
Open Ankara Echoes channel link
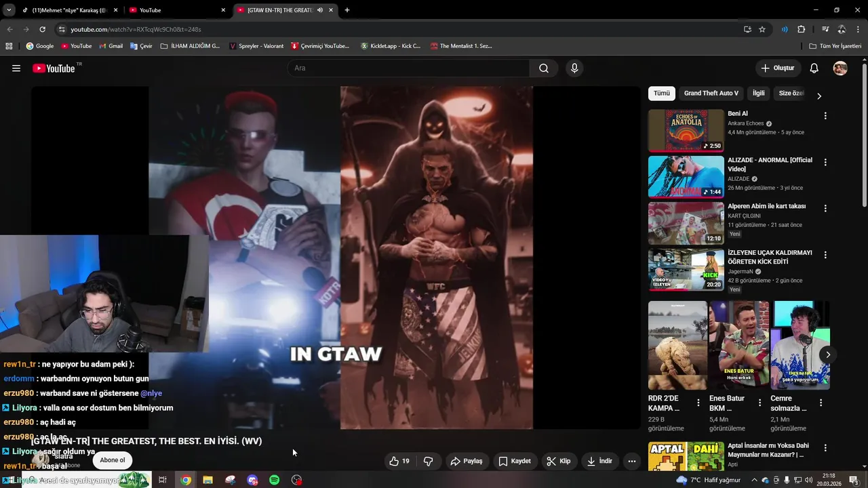click(746, 123)
